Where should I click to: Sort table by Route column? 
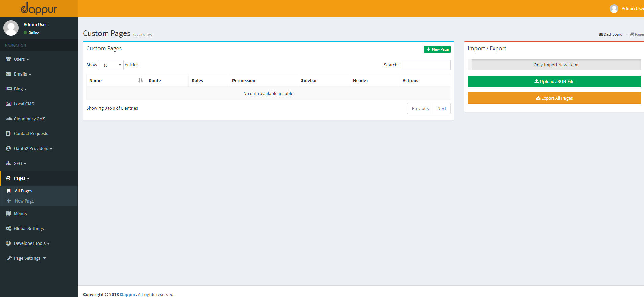167,80
